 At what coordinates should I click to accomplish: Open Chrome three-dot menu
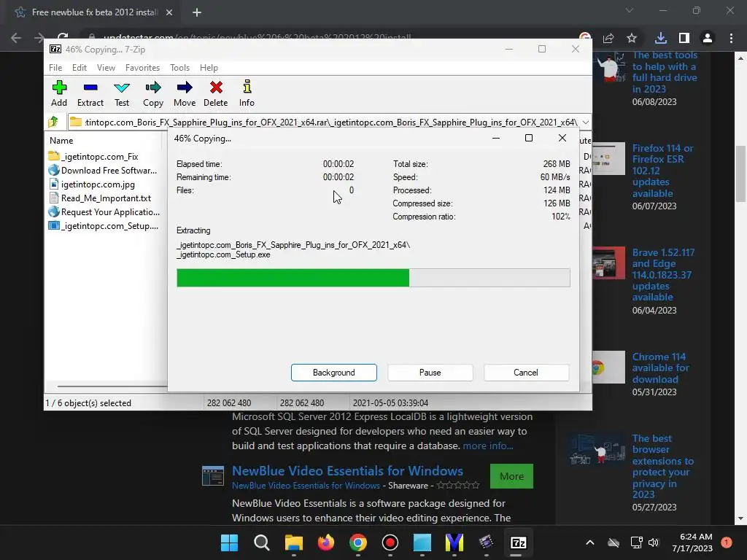click(x=731, y=38)
